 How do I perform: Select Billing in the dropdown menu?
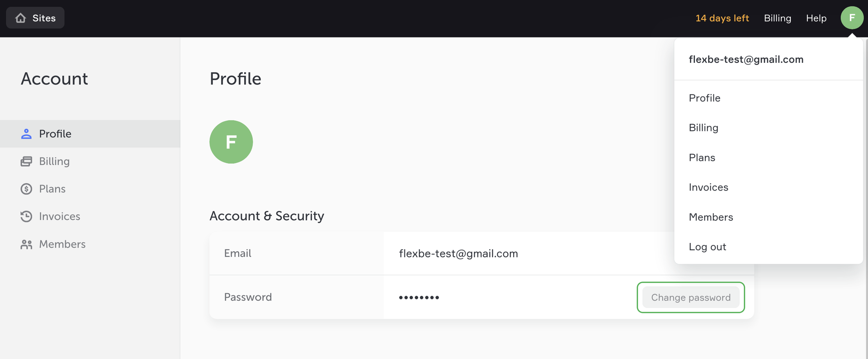pyautogui.click(x=703, y=128)
